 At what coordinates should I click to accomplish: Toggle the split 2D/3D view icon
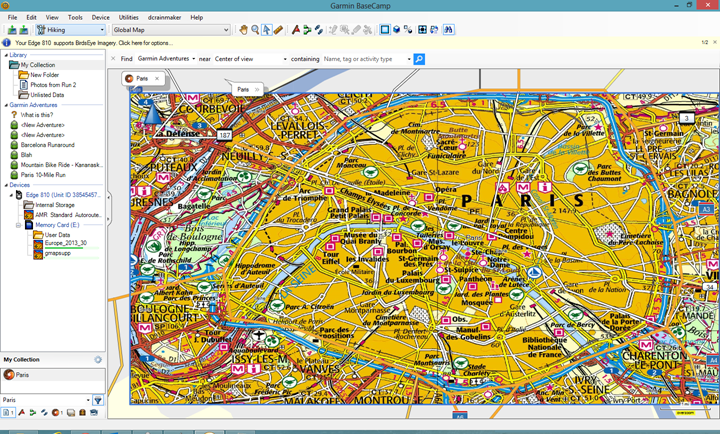tap(408, 30)
